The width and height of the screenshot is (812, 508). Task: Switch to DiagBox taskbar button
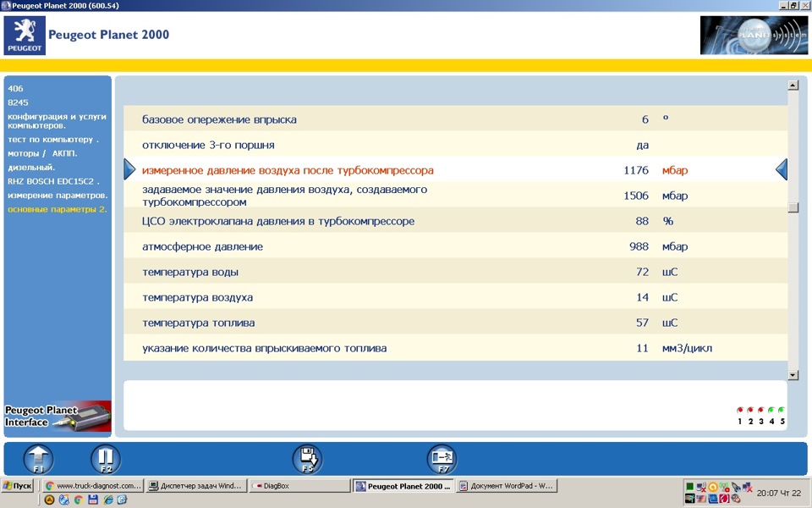point(299,486)
